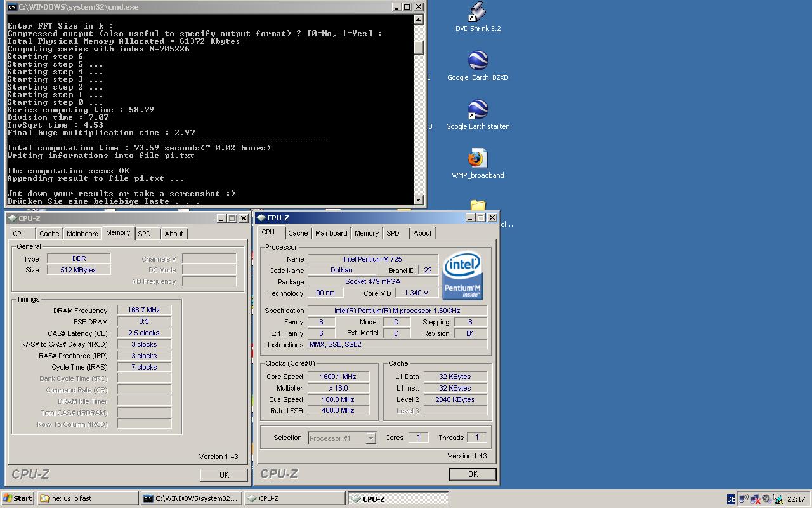Click 'Total computation time : 73.59 seconds' line
812x508 pixels.
pos(139,148)
